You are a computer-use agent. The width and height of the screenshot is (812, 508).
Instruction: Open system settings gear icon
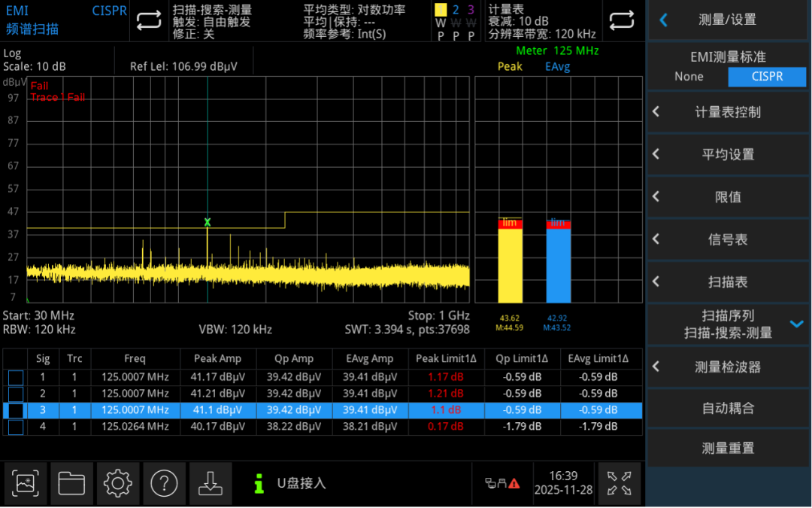pyautogui.click(x=117, y=483)
